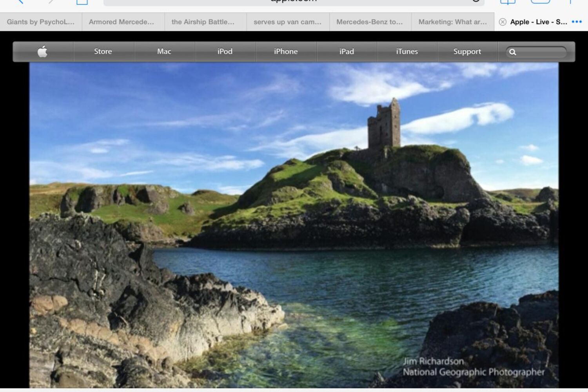Image resolution: width=588 pixels, height=392 pixels.
Task: Open iTunes in Apple navigation bar
Action: coord(407,51)
